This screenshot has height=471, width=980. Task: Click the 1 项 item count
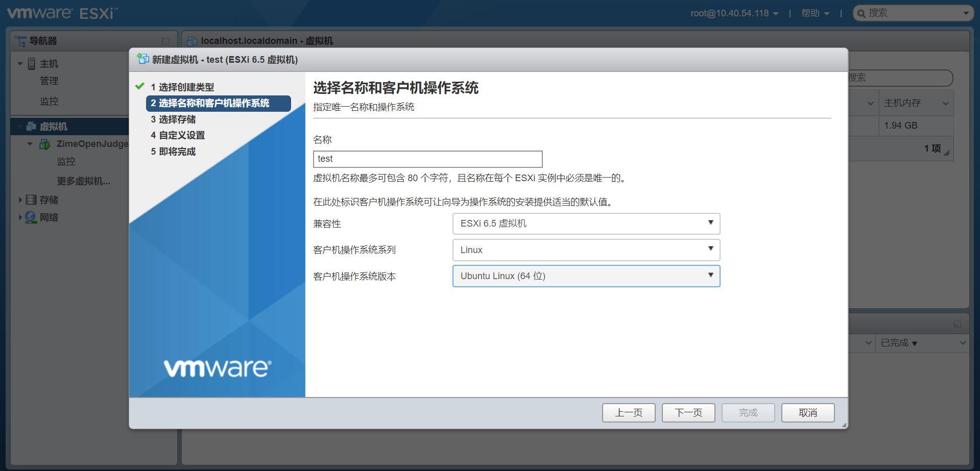click(x=932, y=148)
